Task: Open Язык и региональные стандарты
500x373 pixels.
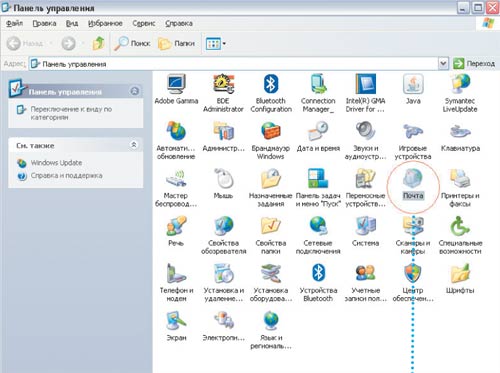Action: [271, 330]
